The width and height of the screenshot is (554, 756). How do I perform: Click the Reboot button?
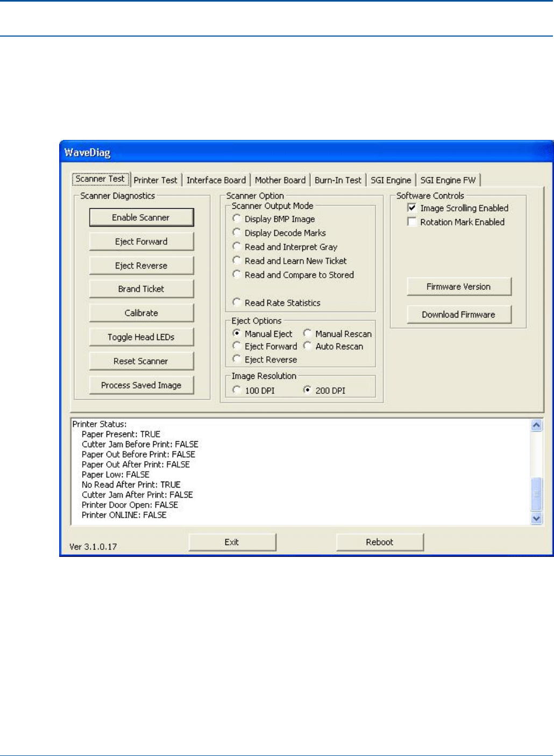click(x=380, y=542)
